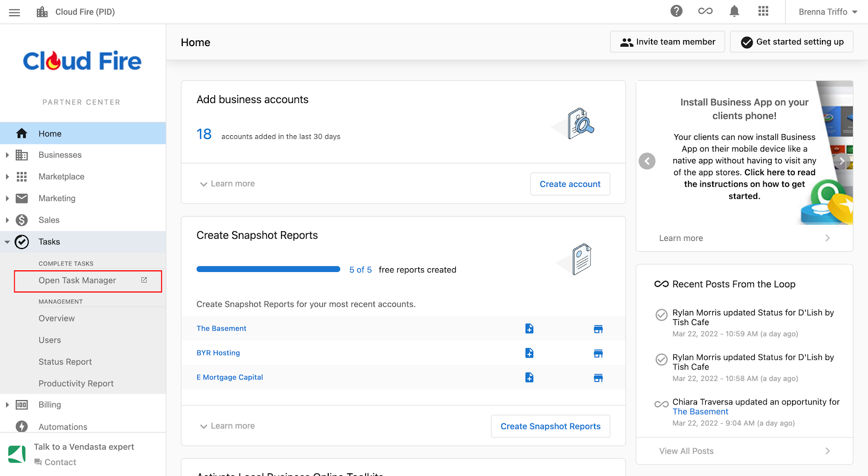Click the Cloud Fire building icon in header
868x476 pixels.
click(x=42, y=12)
